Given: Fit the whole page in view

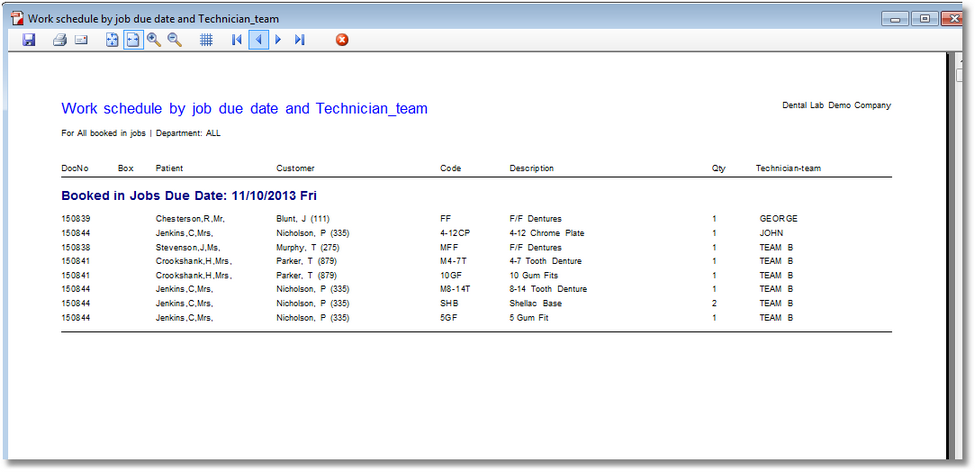Looking at the screenshot, I should (112, 40).
